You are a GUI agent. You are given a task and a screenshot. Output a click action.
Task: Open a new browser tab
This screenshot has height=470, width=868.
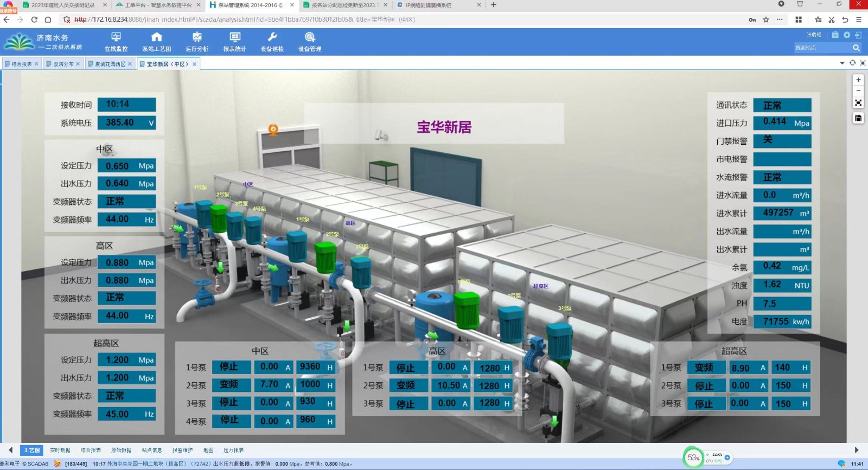tap(494, 5)
